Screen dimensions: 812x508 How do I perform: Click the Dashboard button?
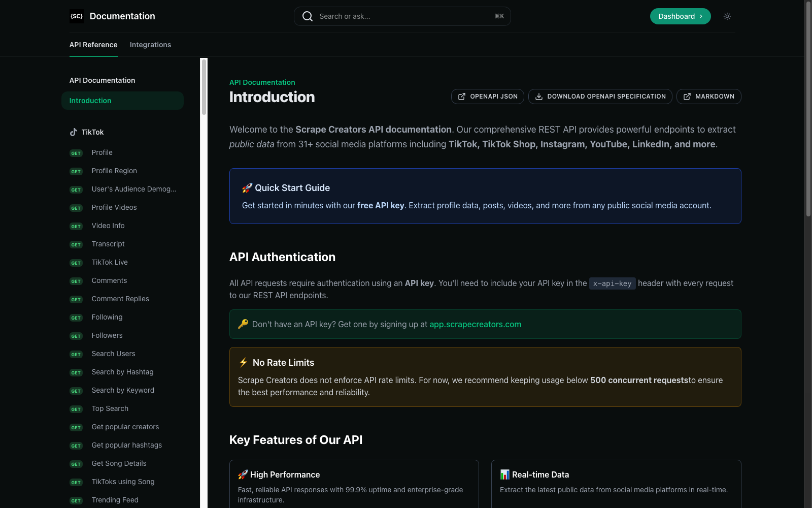[x=680, y=16]
